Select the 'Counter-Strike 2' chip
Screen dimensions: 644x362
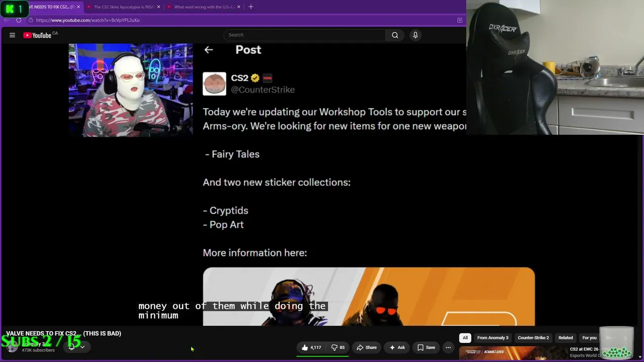tap(533, 338)
